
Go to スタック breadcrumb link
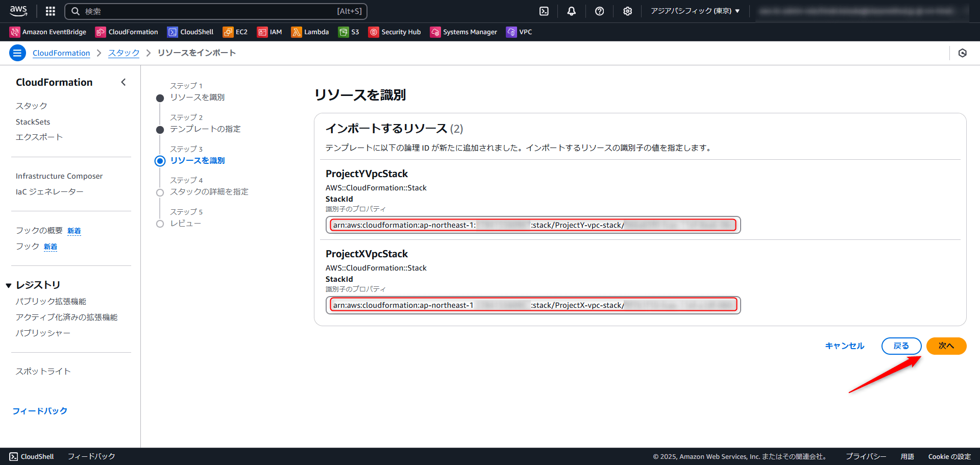(x=124, y=53)
